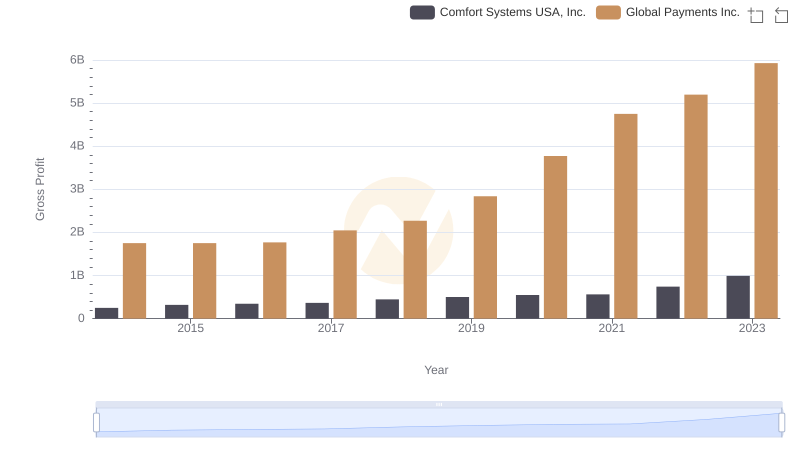This screenshot has height=461, width=800.
Task: Select the Global Payments 2023 bar
Action: click(766, 191)
